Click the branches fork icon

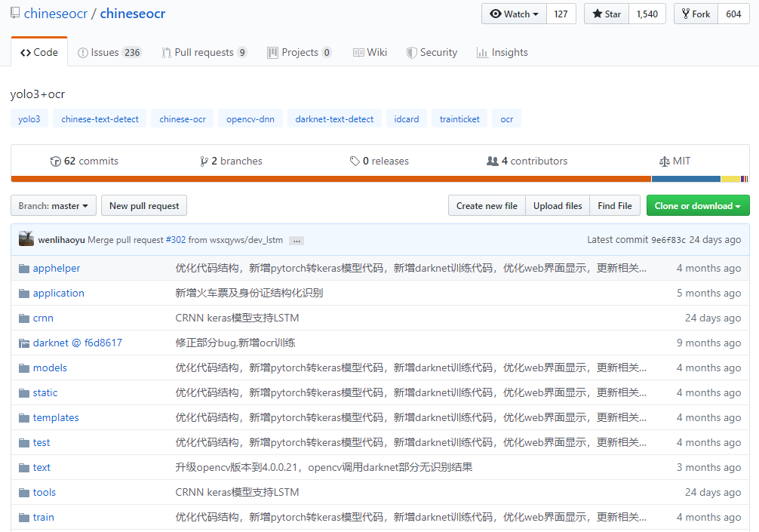(x=204, y=161)
